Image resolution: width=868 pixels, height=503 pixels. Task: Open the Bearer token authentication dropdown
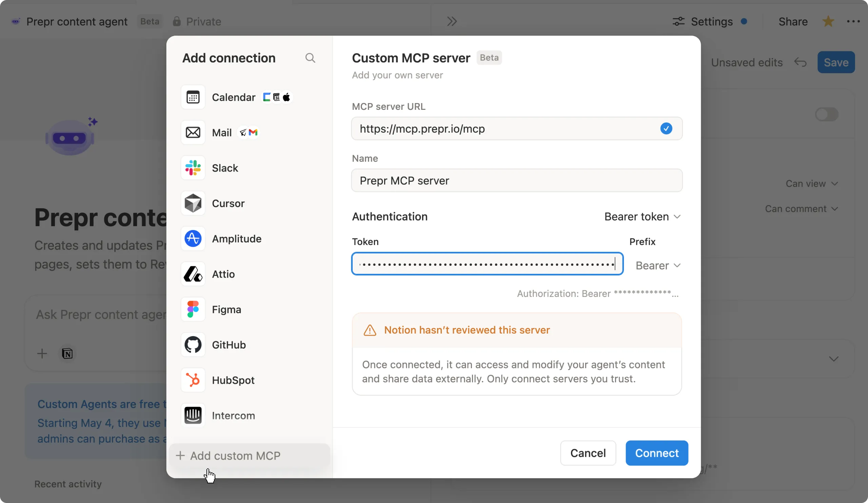[642, 216]
